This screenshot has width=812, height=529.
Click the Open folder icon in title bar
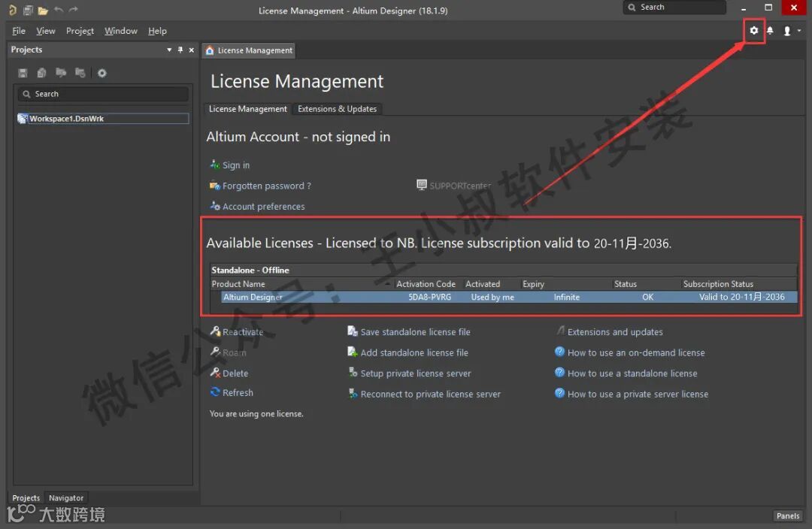[x=43, y=10]
